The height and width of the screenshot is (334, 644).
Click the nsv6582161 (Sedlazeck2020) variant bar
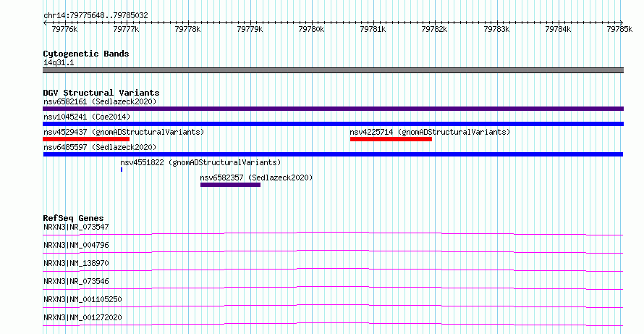pyautogui.click(x=333, y=109)
